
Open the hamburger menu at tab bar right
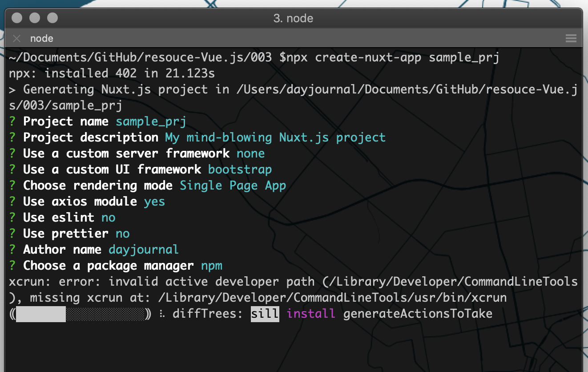point(571,39)
